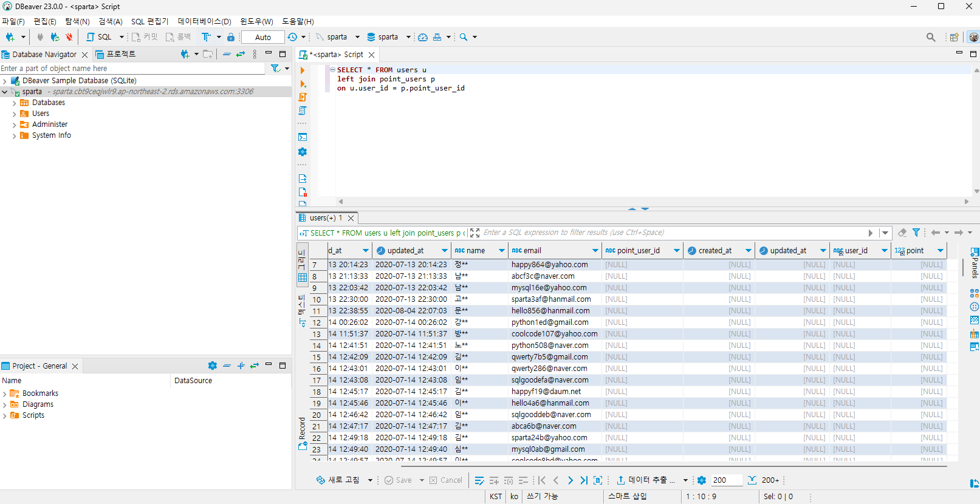The height and width of the screenshot is (504, 980).
Task: Click the results grid horizontal scrollbar
Action: [x=674, y=466]
